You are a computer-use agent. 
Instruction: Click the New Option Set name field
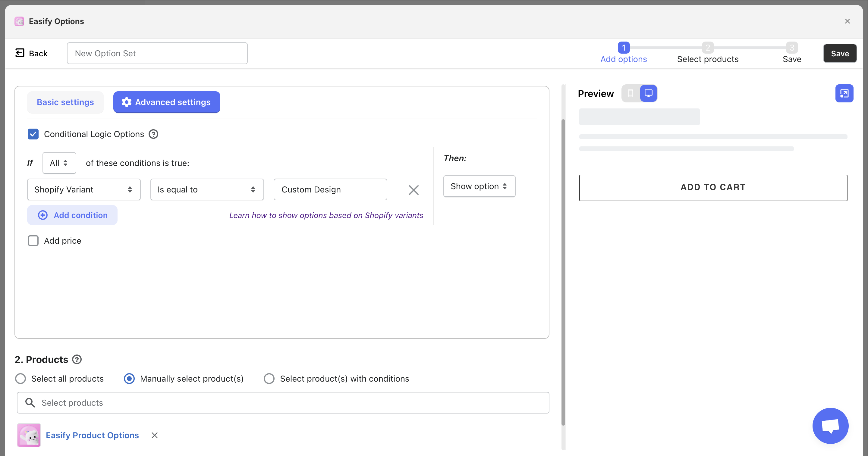[157, 53]
